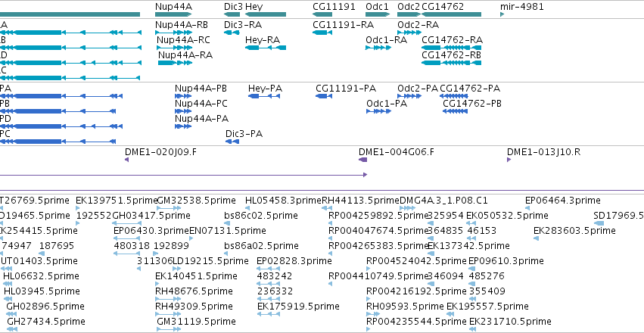Click the CG11191-RA transcript label
The width and height of the screenshot is (644, 333).
(343, 25)
